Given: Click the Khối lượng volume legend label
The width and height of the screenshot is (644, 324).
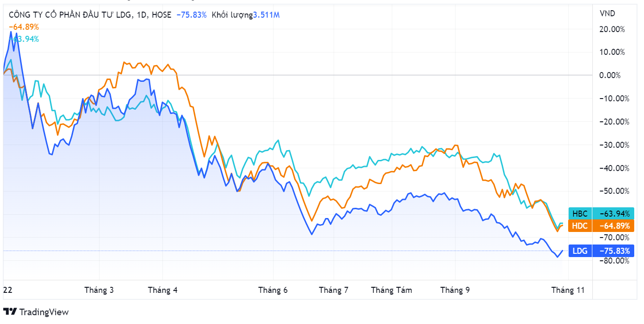Looking at the screenshot, I should click(x=232, y=15).
